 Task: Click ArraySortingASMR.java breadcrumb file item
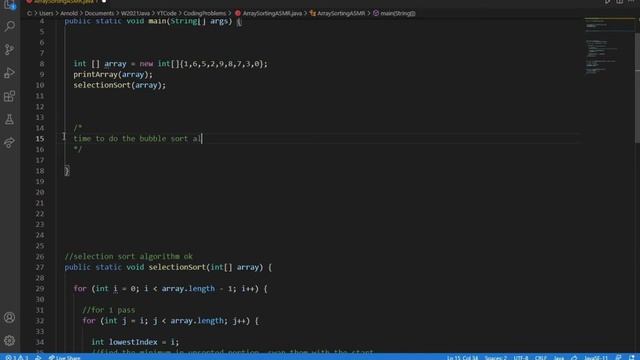pyautogui.click(x=268, y=13)
